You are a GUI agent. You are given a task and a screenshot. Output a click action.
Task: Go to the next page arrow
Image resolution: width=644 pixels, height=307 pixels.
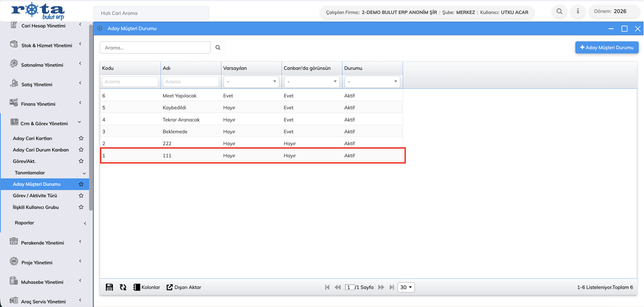381,287
